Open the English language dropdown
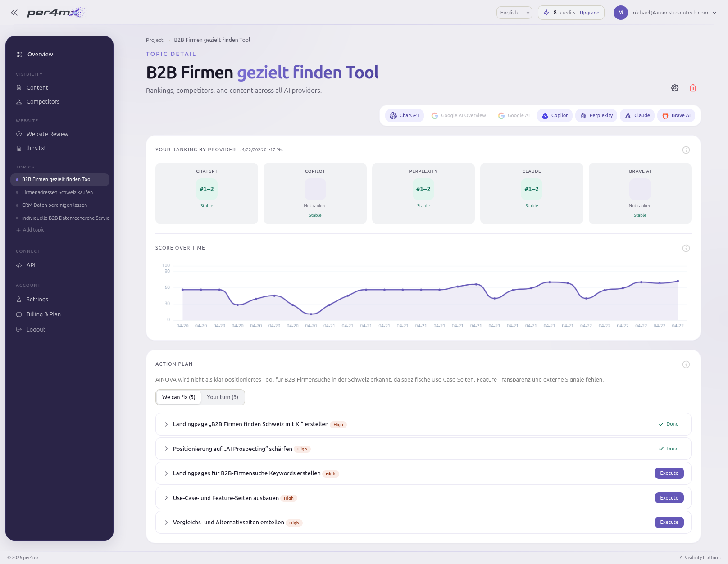728x564 pixels. pyautogui.click(x=514, y=13)
